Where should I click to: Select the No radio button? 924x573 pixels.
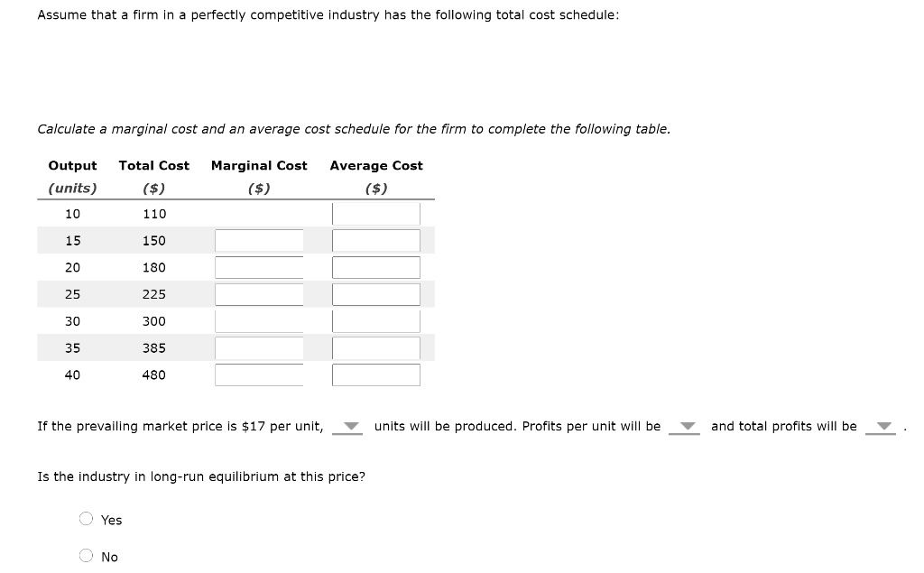(87, 556)
